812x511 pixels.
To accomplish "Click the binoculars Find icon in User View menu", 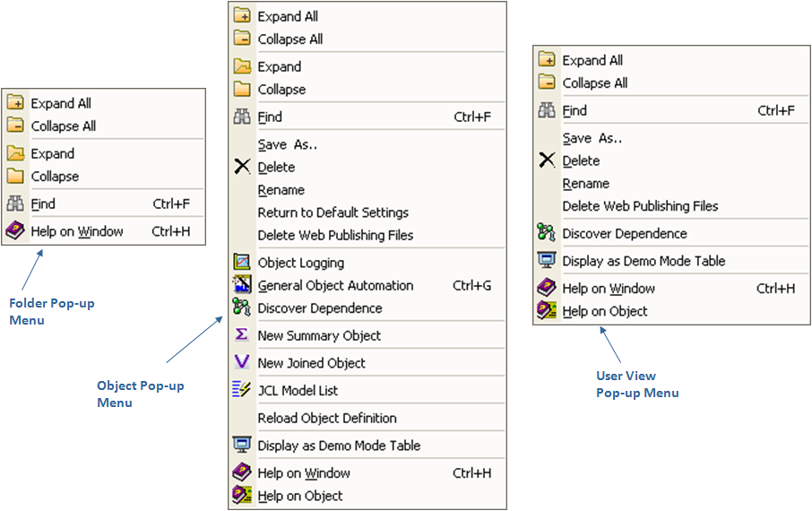I will tap(547, 110).
